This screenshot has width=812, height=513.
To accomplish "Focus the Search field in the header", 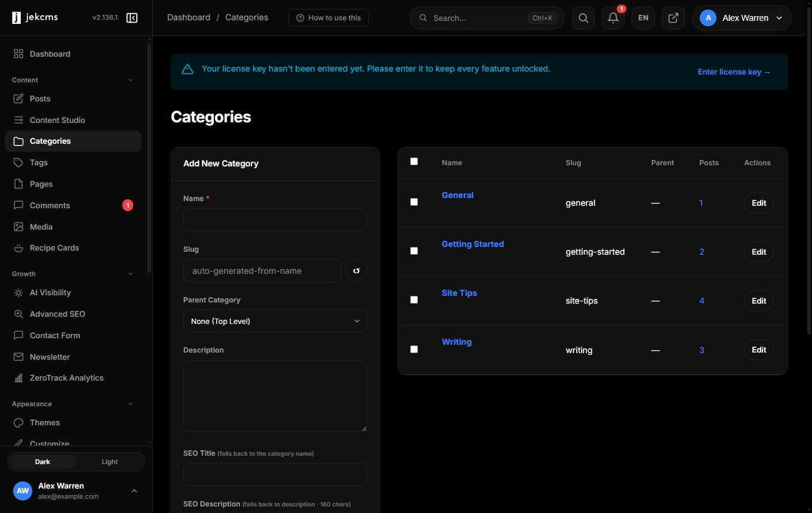I will click(487, 18).
